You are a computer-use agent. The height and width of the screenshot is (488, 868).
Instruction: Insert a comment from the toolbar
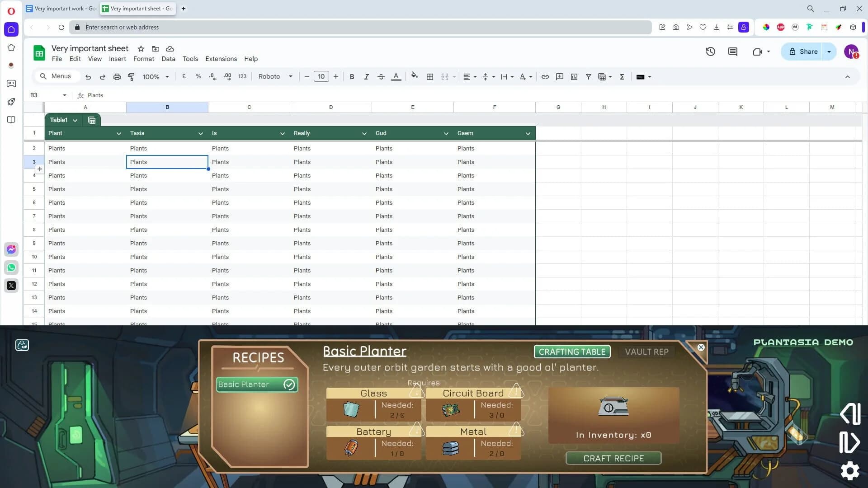pos(559,77)
